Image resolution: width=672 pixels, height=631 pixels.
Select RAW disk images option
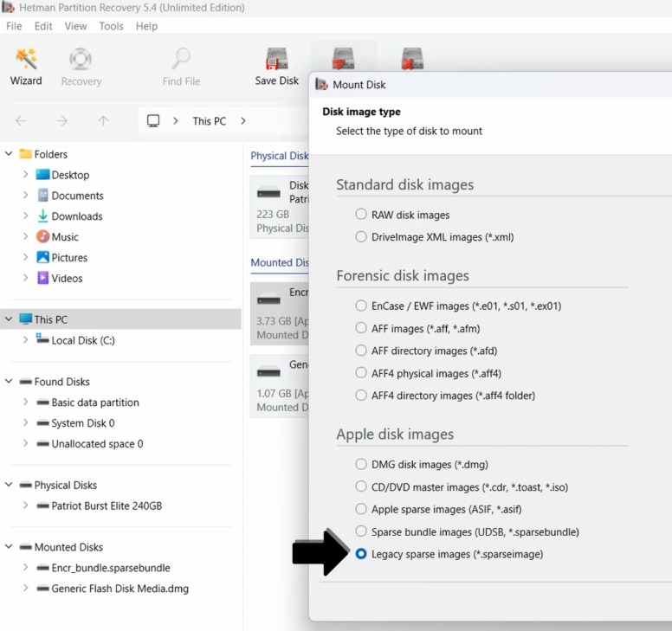pyautogui.click(x=361, y=214)
